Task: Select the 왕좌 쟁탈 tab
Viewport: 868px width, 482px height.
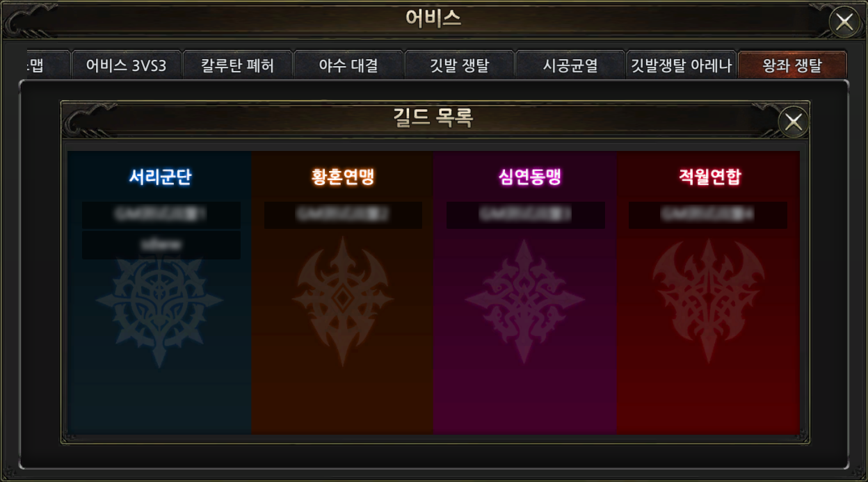Action: [x=792, y=65]
